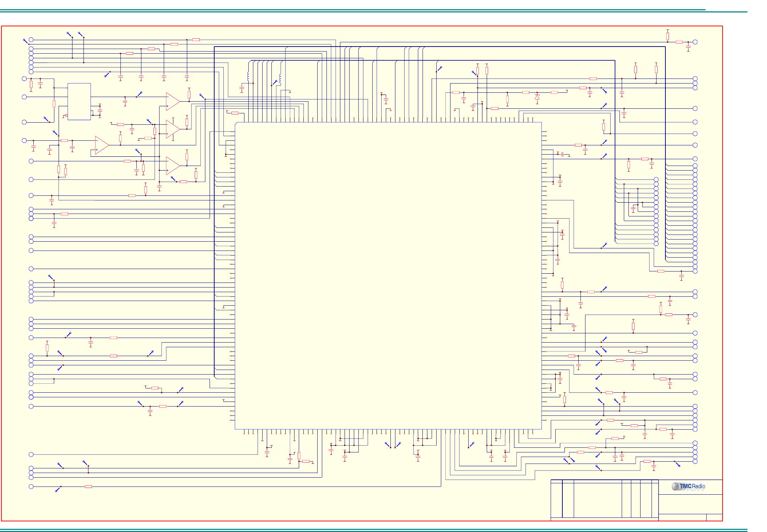The height and width of the screenshot is (532, 767).
Task: Click the resistor on the bottom-left horizontal wire
Action: tap(88, 487)
